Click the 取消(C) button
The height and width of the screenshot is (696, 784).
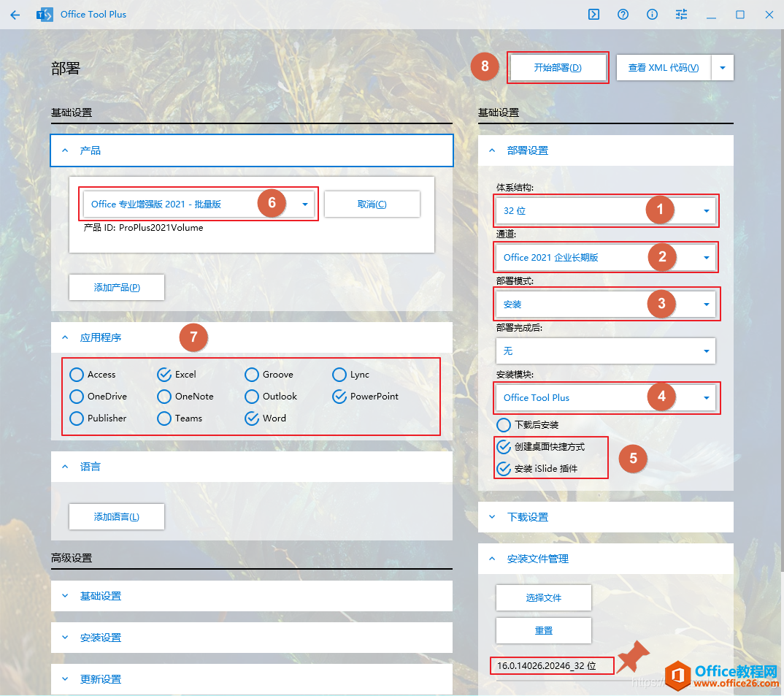(372, 204)
